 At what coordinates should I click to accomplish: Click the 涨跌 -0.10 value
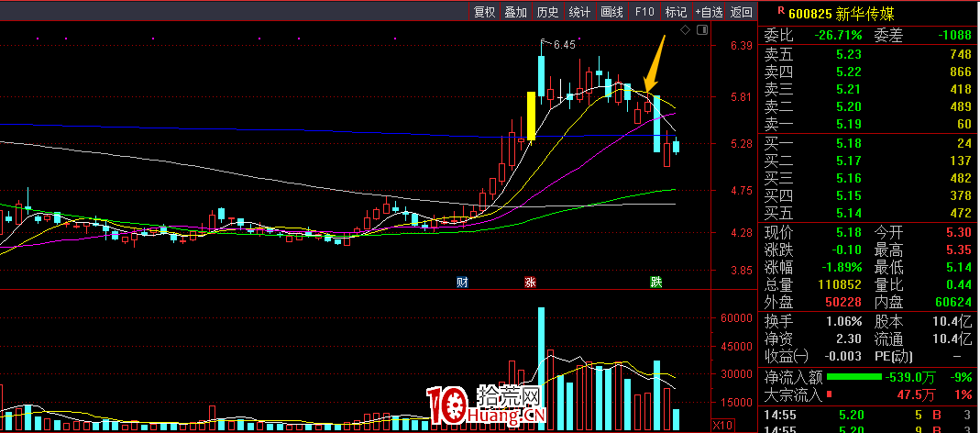pos(845,250)
